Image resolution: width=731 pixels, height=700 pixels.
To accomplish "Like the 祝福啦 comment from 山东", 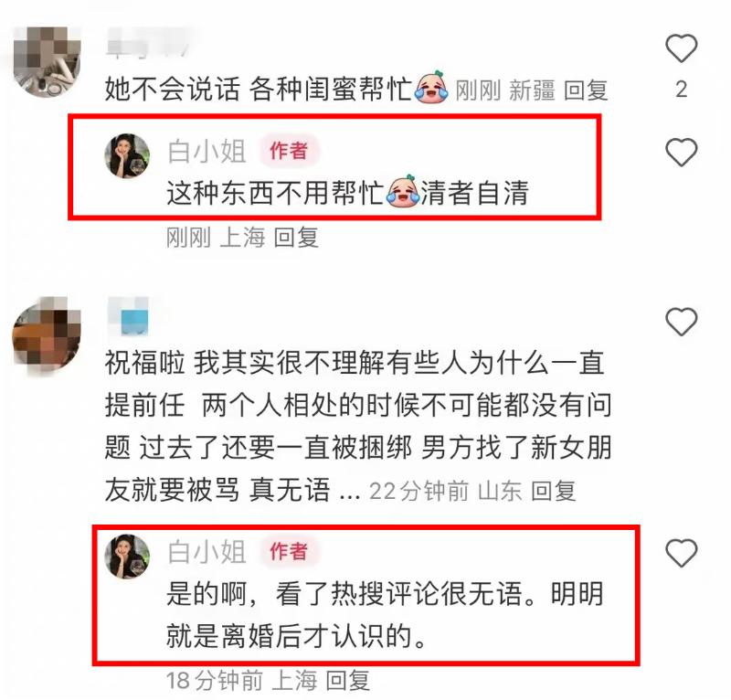I will pyautogui.click(x=681, y=322).
